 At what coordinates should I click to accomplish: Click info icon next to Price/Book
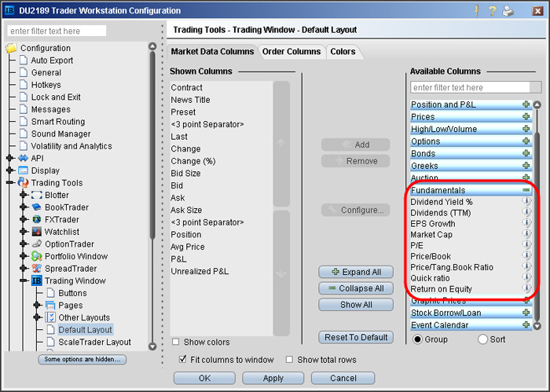coord(526,255)
